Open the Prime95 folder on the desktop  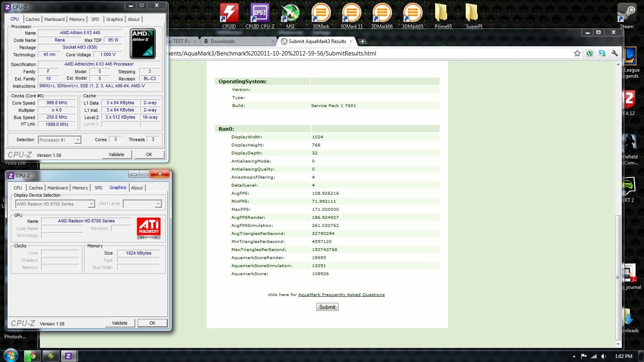[443, 15]
